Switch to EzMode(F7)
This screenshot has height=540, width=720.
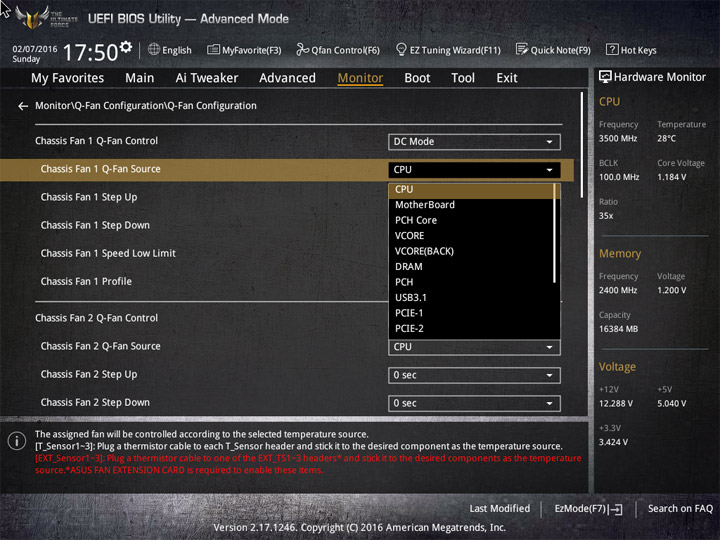pyautogui.click(x=588, y=508)
